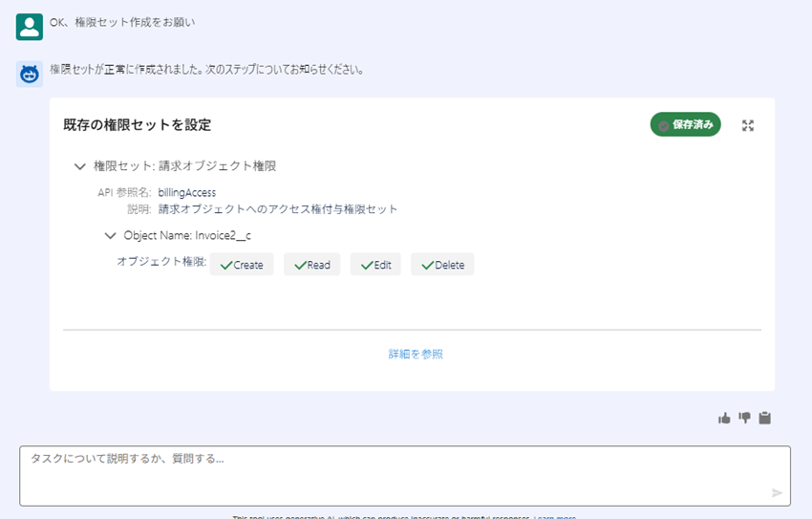Give the response a thumbs down
The width and height of the screenshot is (812, 519).
(744, 418)
